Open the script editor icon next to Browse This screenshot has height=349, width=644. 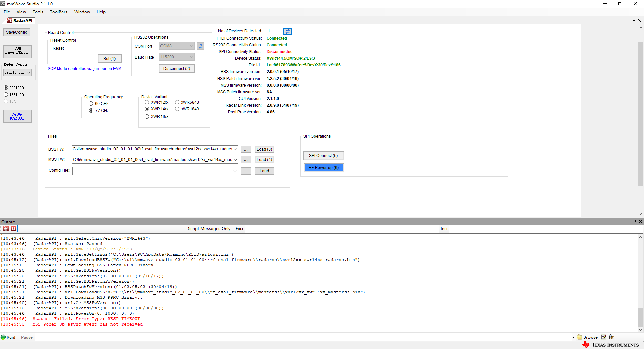tap(603, 337)
